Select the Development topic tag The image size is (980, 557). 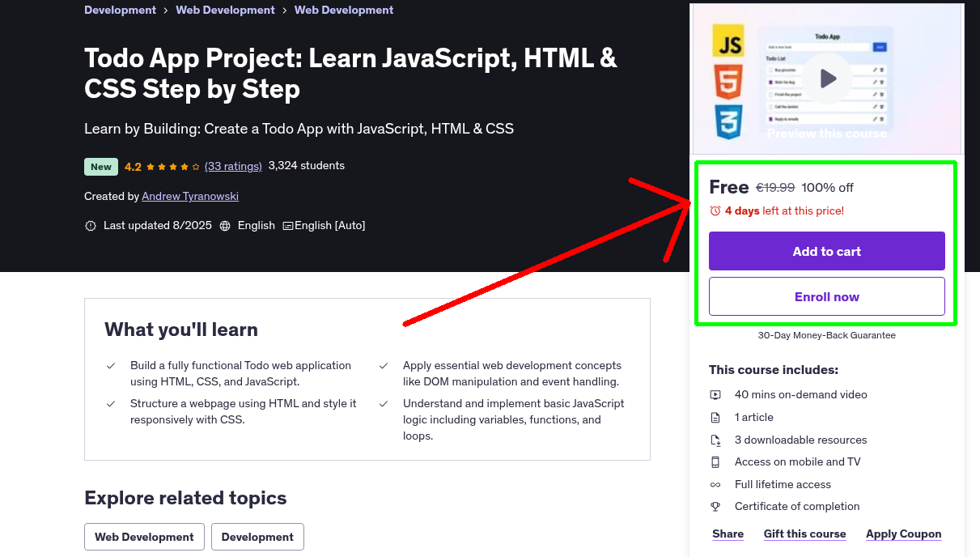tap(257, 537)
